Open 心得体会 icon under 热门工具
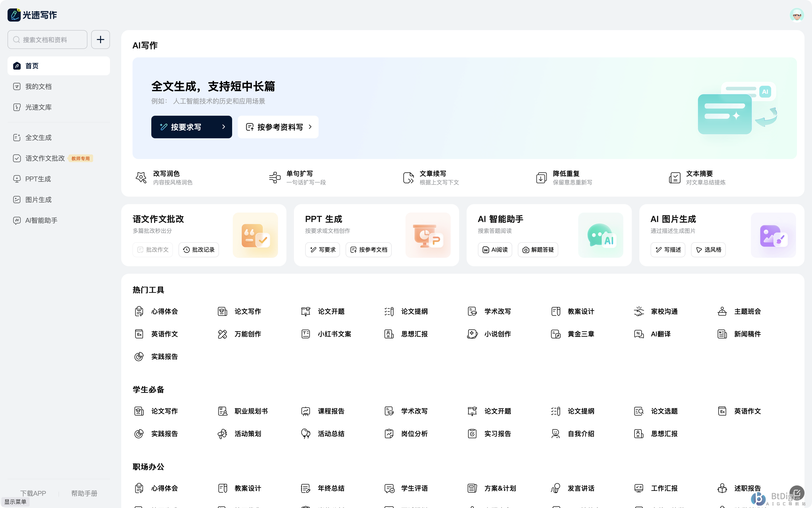This screenshot has height=508, width=812. point(139,311)
